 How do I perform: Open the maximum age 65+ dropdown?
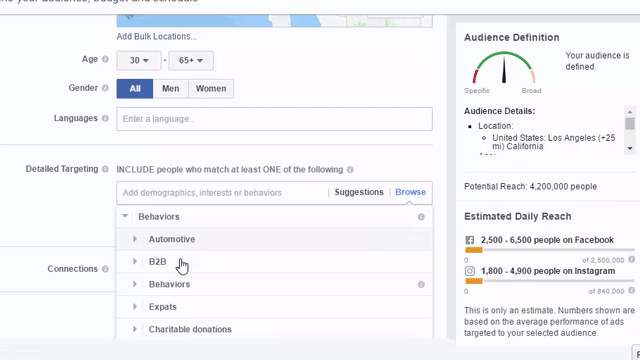tap(191, 60)
